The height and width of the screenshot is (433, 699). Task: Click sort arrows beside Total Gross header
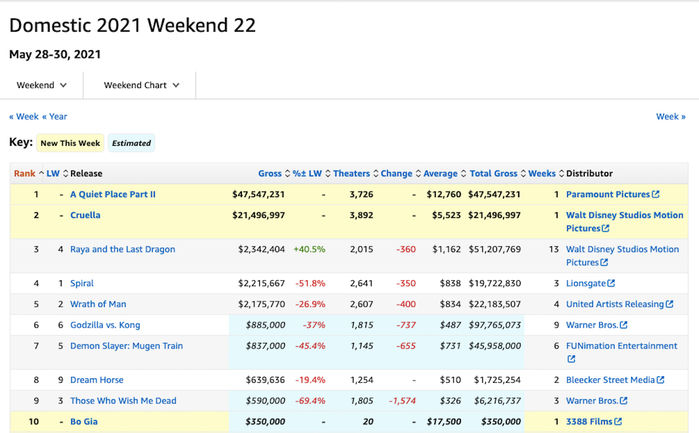[523, 173]
